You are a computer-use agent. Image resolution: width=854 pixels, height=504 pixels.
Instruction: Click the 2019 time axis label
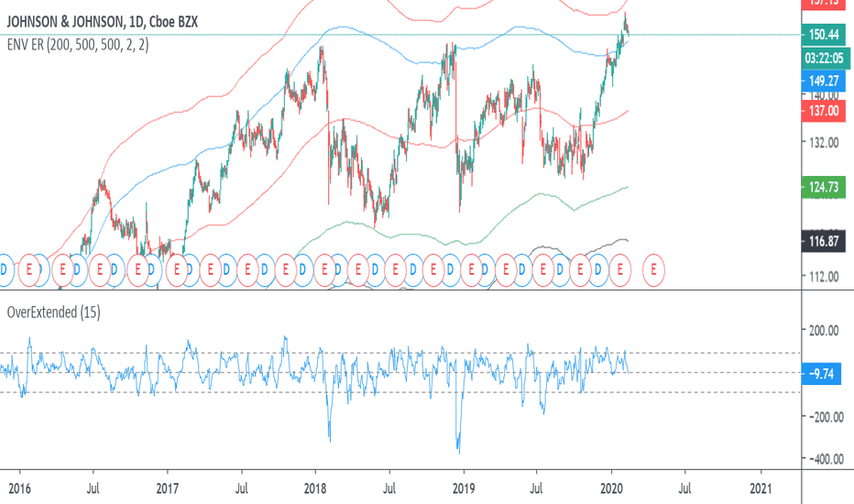tap(464, 488)
